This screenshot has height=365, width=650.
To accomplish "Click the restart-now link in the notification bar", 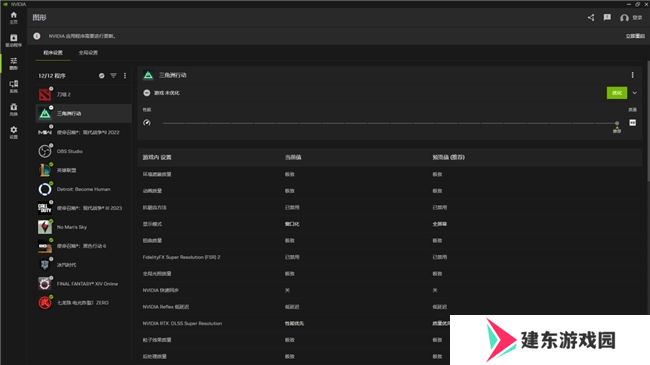I will click(x=635, y=36).
